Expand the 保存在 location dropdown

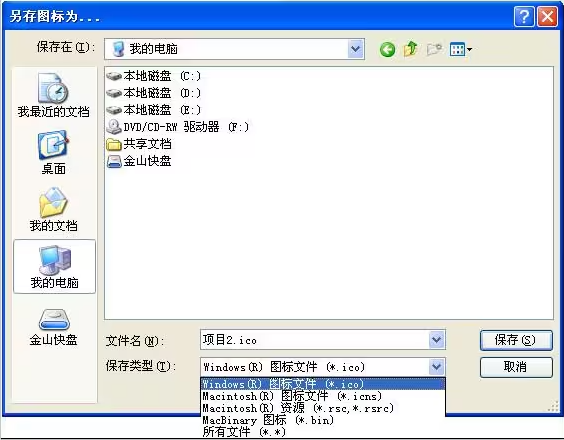[356, 49]
